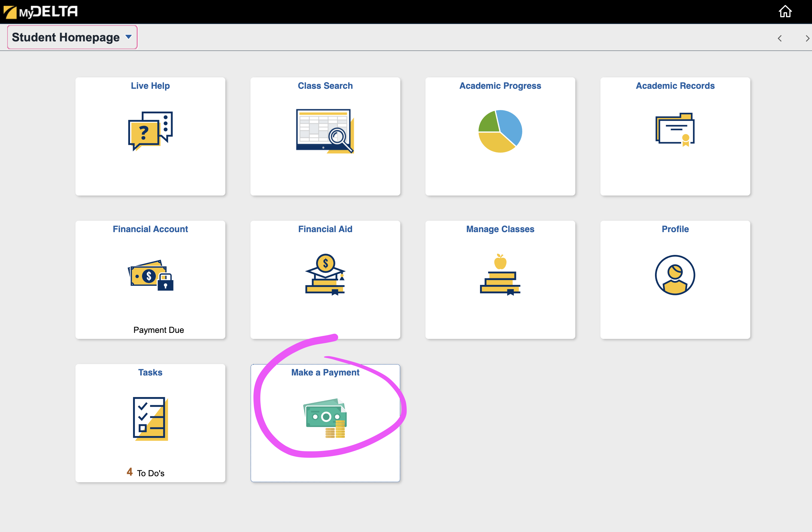Viewport: 812px width, 532px height.
Task: Click the 4 To Do's counter
Action: tap(146, 473)
